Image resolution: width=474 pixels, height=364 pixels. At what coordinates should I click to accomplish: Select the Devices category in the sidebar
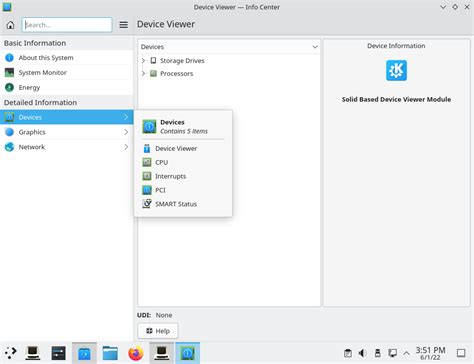pos(67,117)
